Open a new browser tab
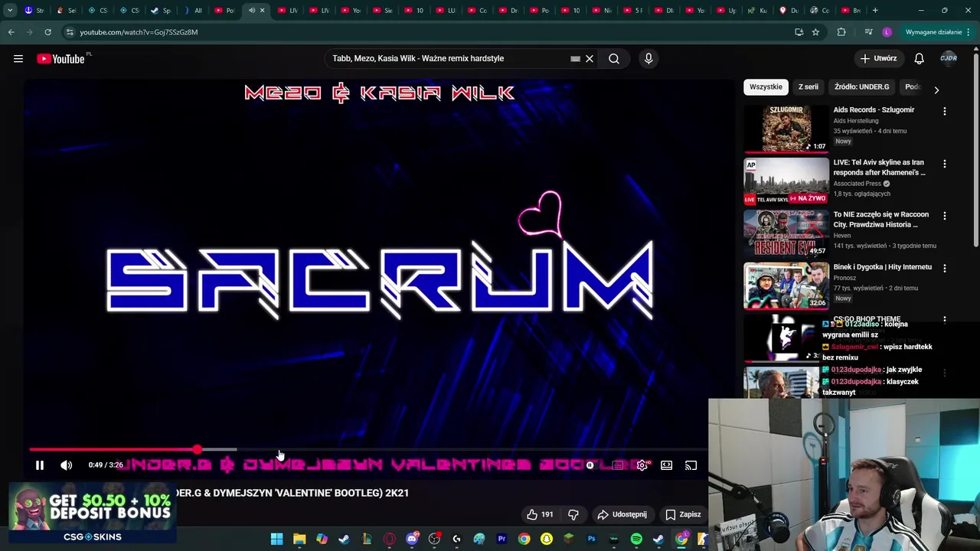Viewport: 980px width, 551px height. click(x=875, y=11)
